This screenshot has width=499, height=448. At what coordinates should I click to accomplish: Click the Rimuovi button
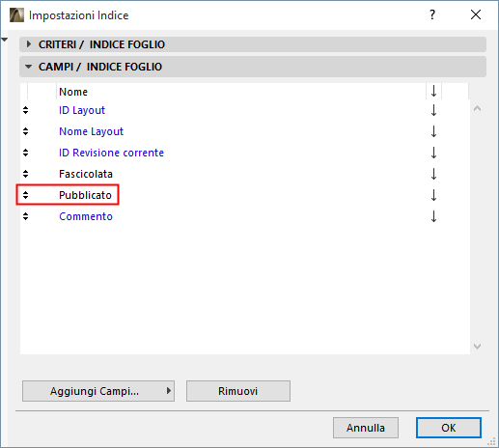[x=238, y=391]
